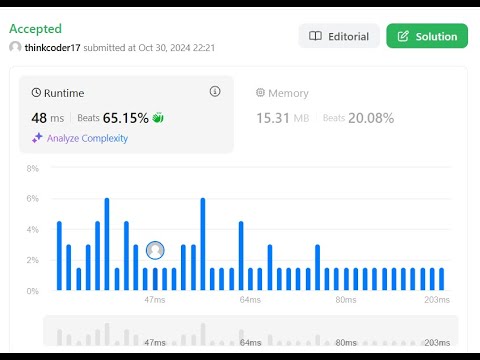480x360 pixels.
Task: Click the 203ms end of the range strip
Action: (x=437, y=342)
